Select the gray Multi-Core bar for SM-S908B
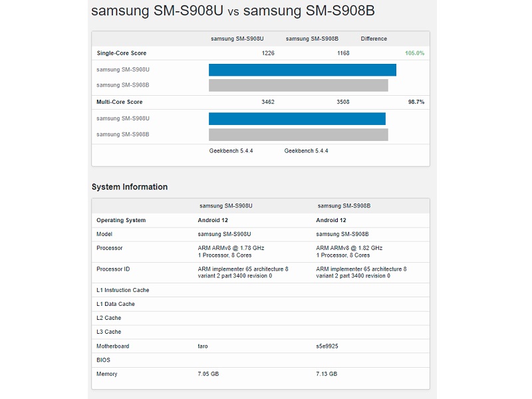The height and width of the screenshot is (399, 532). coord(298,134)
